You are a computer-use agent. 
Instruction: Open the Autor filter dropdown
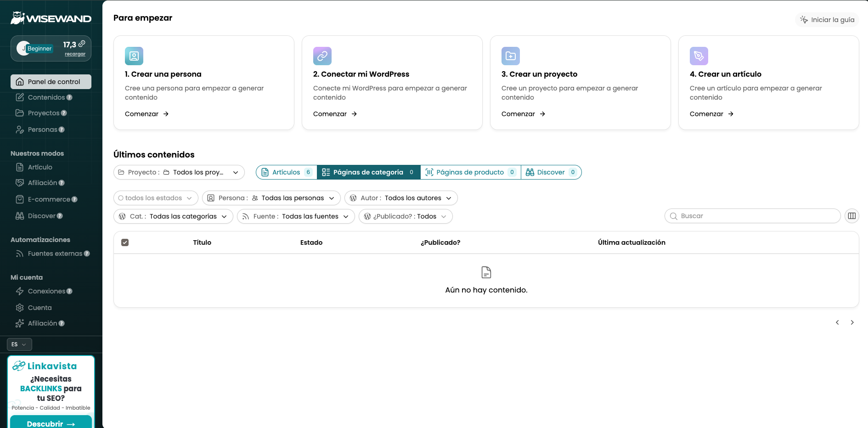click(401, 198)
